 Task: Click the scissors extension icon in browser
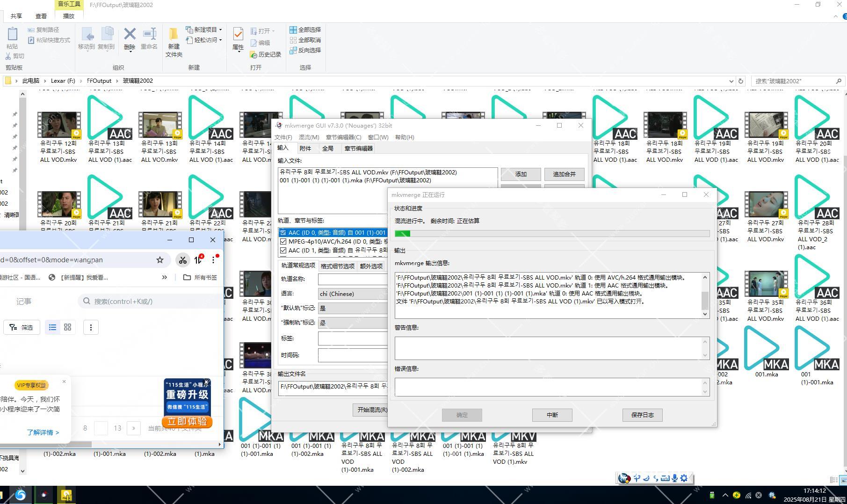[183, 260]
